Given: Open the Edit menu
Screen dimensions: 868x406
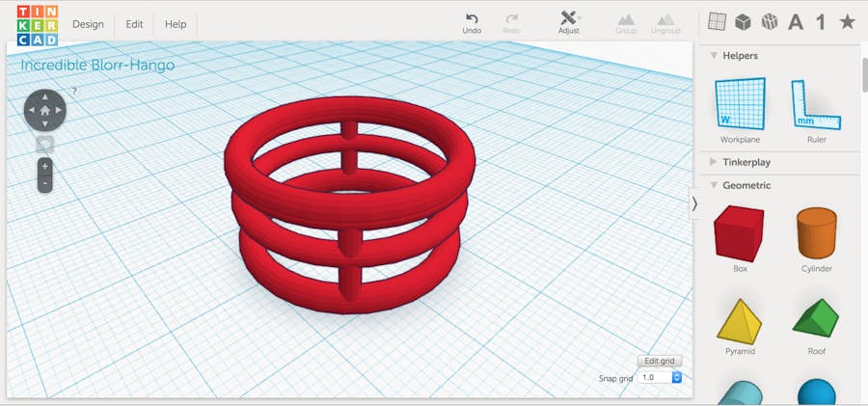Looking at the screenshot, I should (x=134, y=24).
